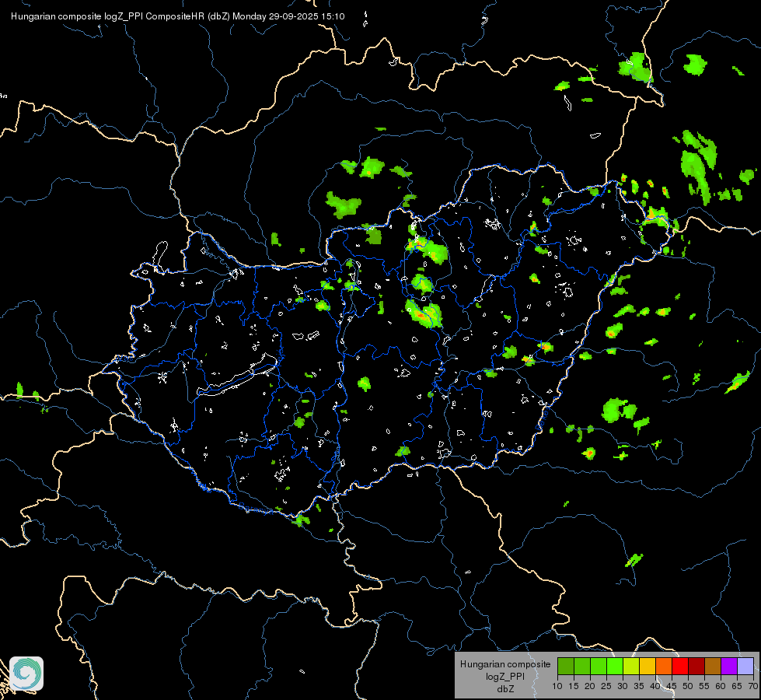The height and width of the screenshot is (700, 761).
Task: Select the 45–50 dBZ red swatch
Action: 680,666
